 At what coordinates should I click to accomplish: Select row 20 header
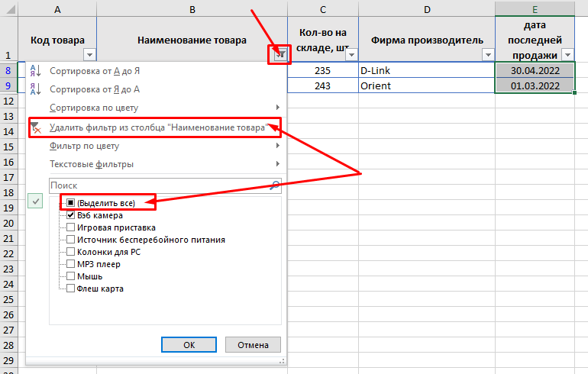(x=8, y=224)
